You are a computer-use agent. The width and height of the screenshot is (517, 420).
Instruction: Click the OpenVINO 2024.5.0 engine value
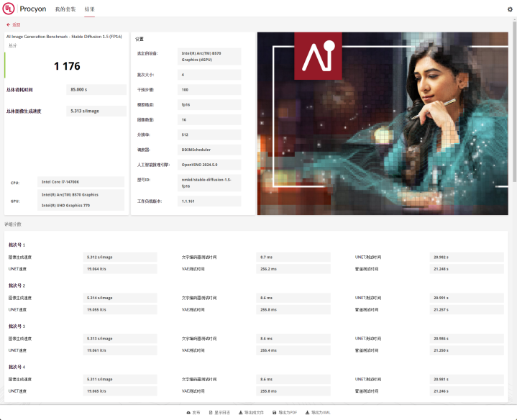point(209,165)
